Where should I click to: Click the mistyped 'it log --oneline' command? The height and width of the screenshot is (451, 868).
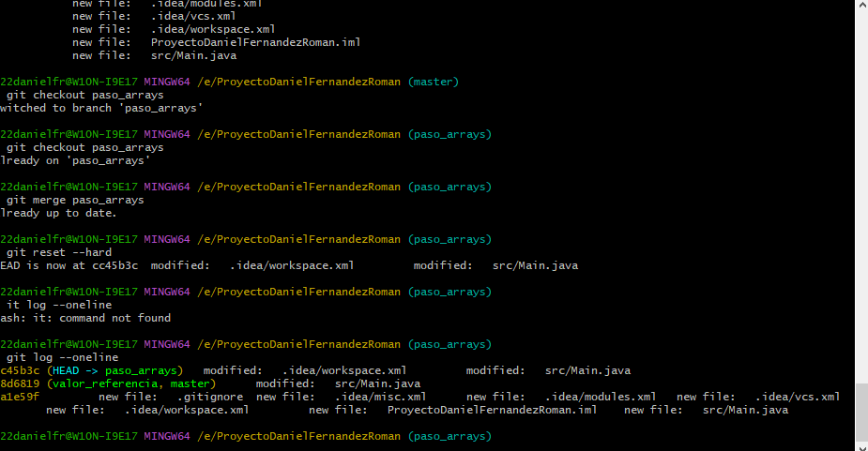click(x=59, y=306)
